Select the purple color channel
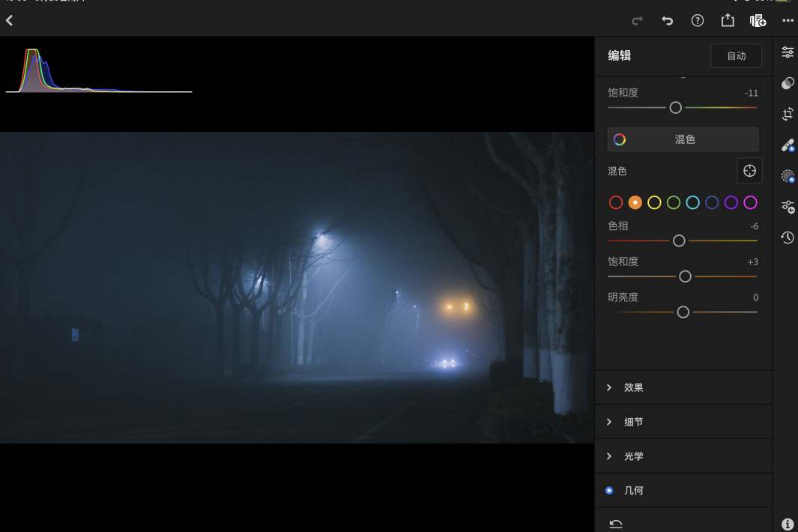The width and height of the screenshot is (798, 532). pos(731,202)
